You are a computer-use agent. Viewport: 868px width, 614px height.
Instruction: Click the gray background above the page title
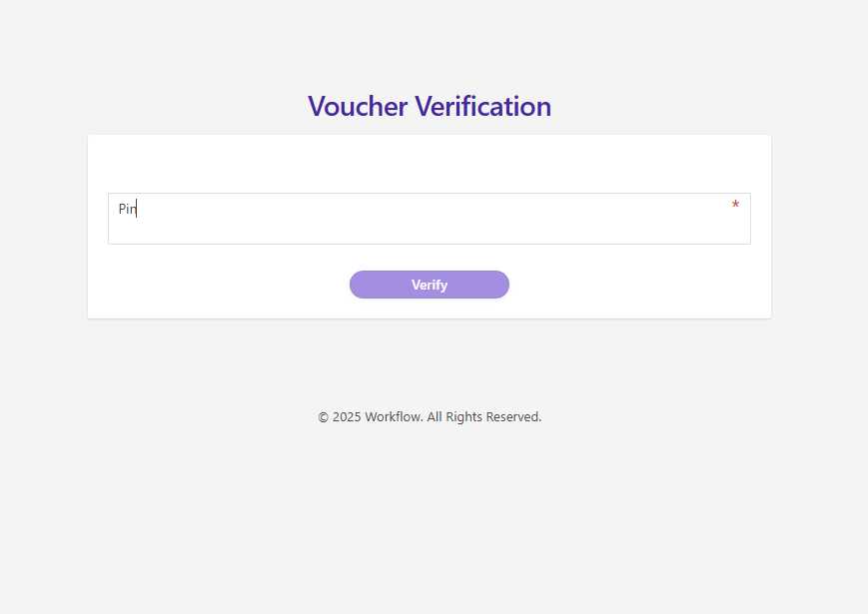click(x=430, y=40)
